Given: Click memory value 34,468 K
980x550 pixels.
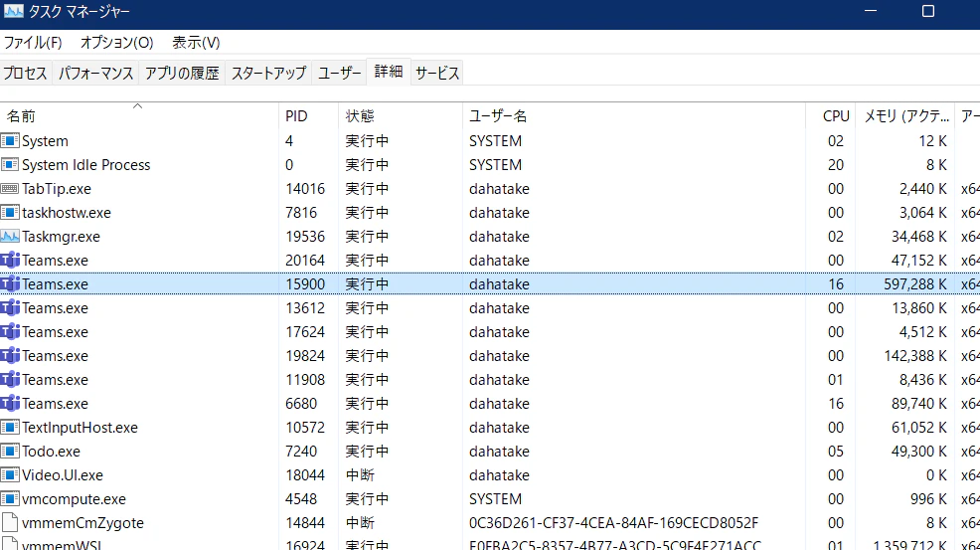Looking at the screenshot, I should [918, 237].
